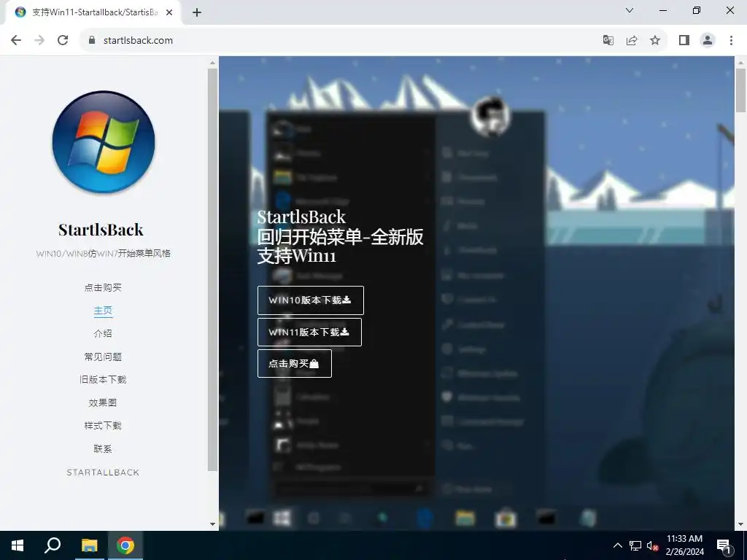Click the StartIsBack sidebar title
The width and height of the screenshot is (747, 560).
pyautogui.click(x=101, y=230)
